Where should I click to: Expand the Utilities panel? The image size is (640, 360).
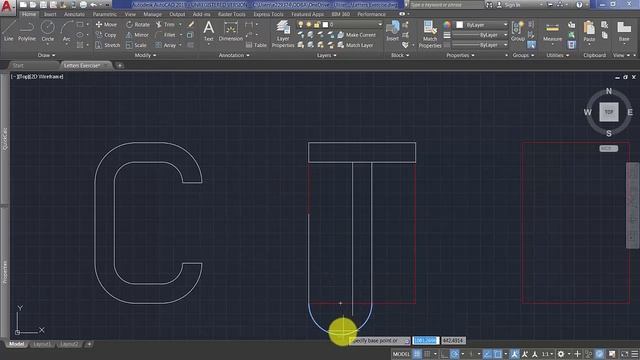(x=558, y=55)
